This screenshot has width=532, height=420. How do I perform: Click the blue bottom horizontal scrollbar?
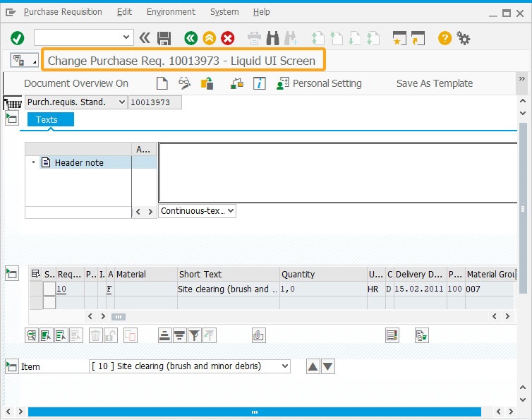coord(255,412)
